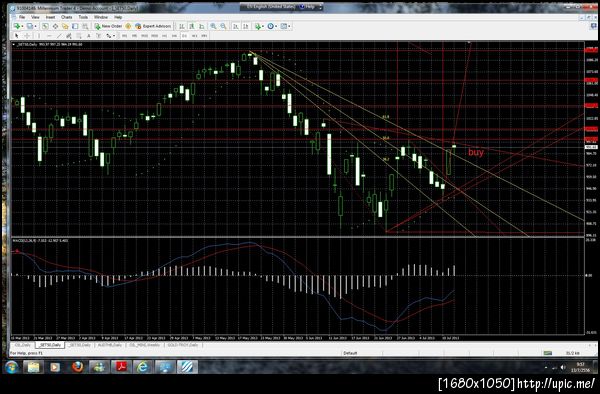Screen dimensions: 600x394
Task: Switch chart to bar chart mode
Action: click(181, 26)
